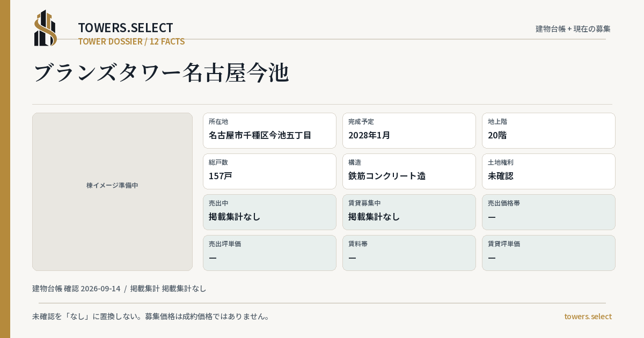Open the towers.select footer link
The height and width of the screenshot is (338, 644).
pos(588,317)
